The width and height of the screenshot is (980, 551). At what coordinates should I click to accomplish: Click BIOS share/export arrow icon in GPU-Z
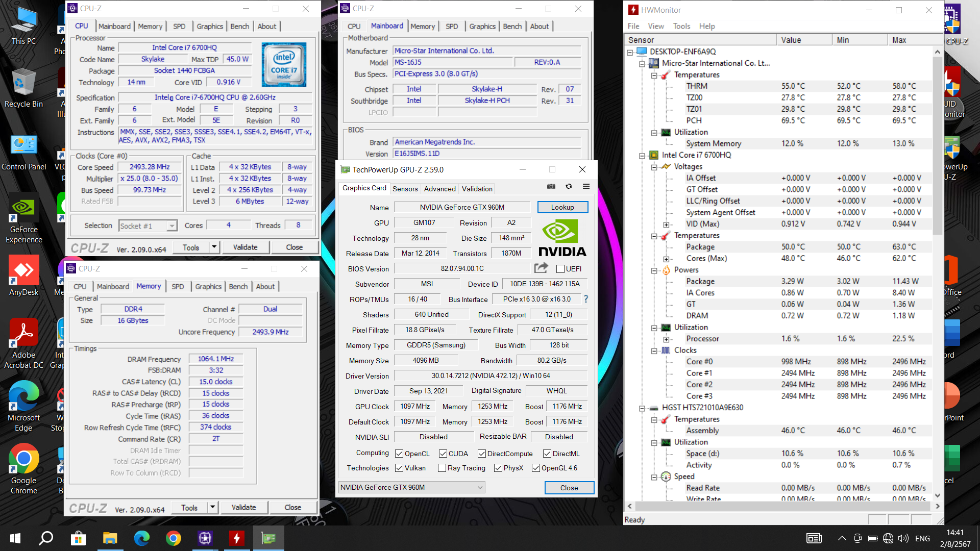pyautogui.click(x=541, y=268)
